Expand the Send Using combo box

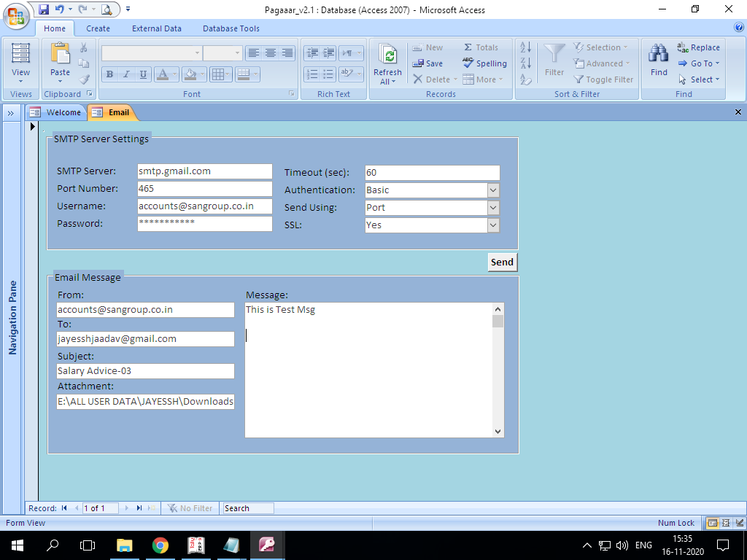click(493, 208)
